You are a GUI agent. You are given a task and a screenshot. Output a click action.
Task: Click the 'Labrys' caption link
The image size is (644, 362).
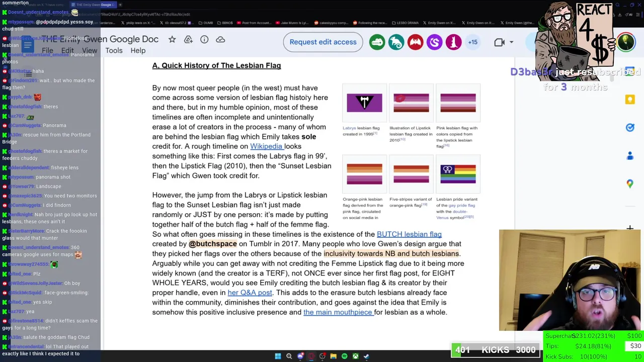(x=349, y=128)
